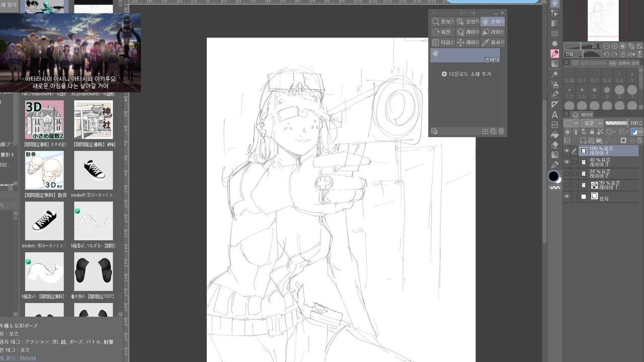Switch to the Layer (레이어) panel tab

[x=584, y=115]
